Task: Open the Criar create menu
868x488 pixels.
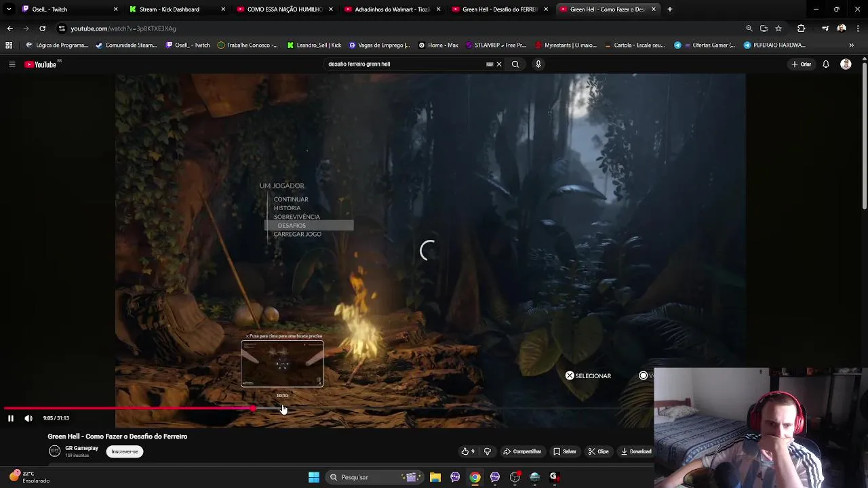Action: click(x=801, y=64)
